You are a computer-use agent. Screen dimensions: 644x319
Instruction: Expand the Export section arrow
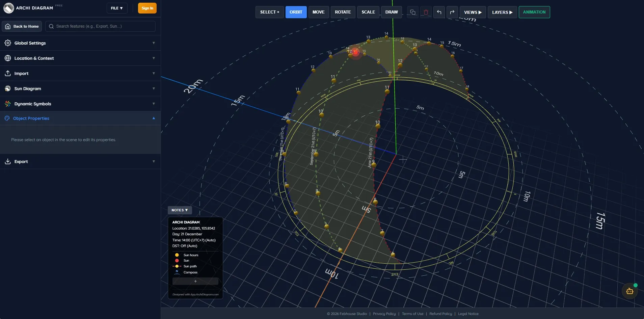click(154, 161)
